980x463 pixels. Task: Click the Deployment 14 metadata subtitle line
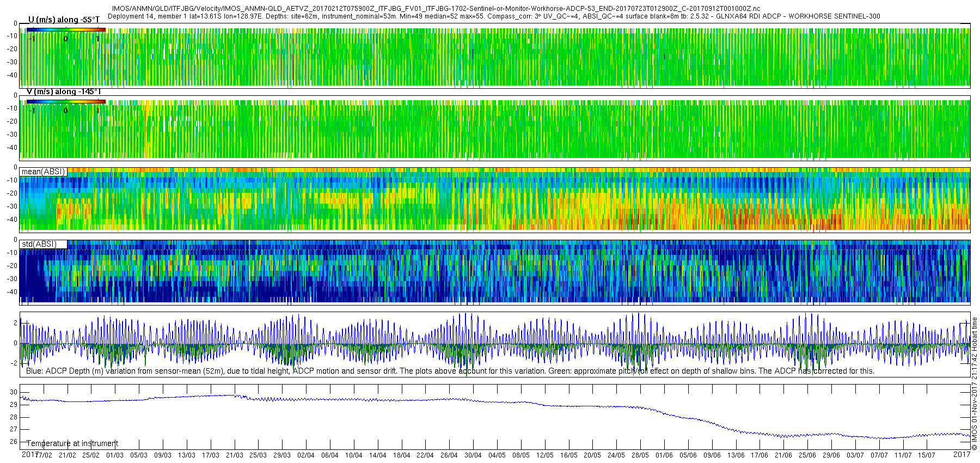494,16
